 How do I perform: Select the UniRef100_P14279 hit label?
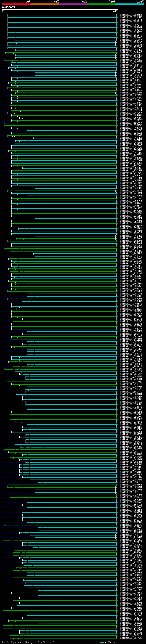click(131, 618)
